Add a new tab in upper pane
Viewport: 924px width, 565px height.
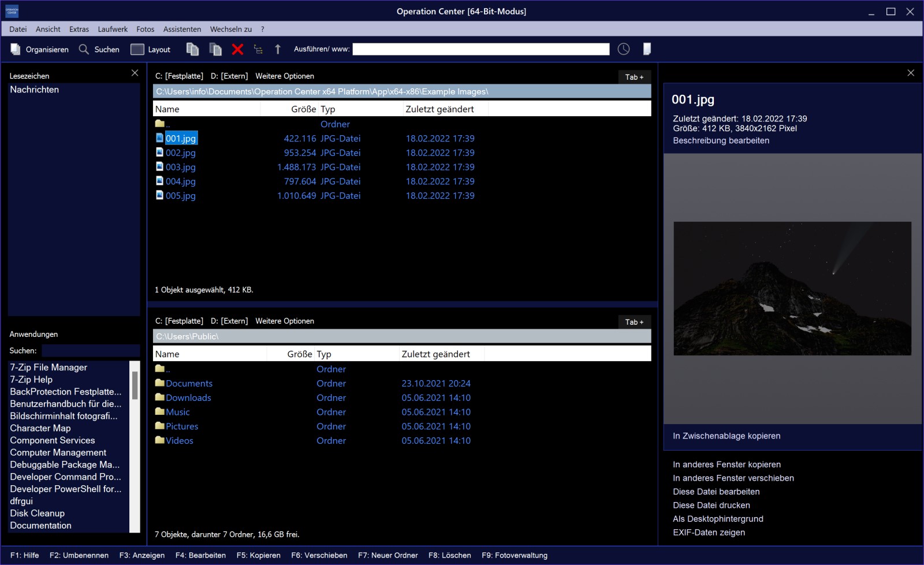[x=634, y=77]
